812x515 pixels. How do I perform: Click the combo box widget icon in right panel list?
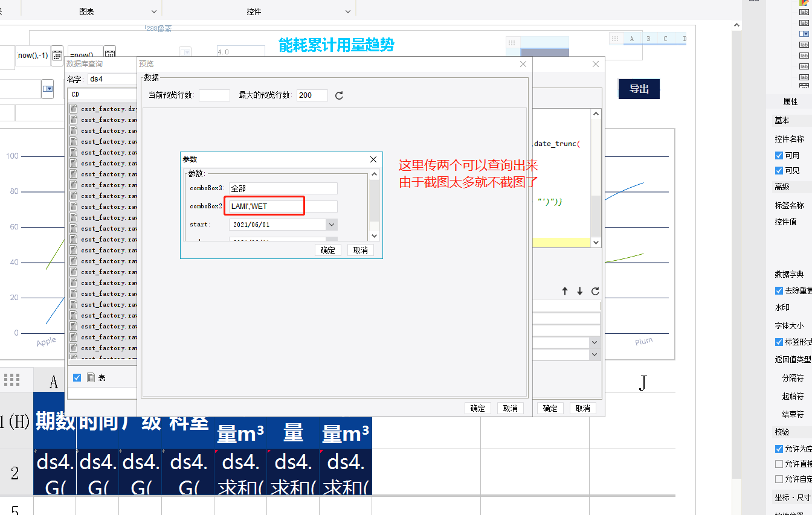(804, 34)
